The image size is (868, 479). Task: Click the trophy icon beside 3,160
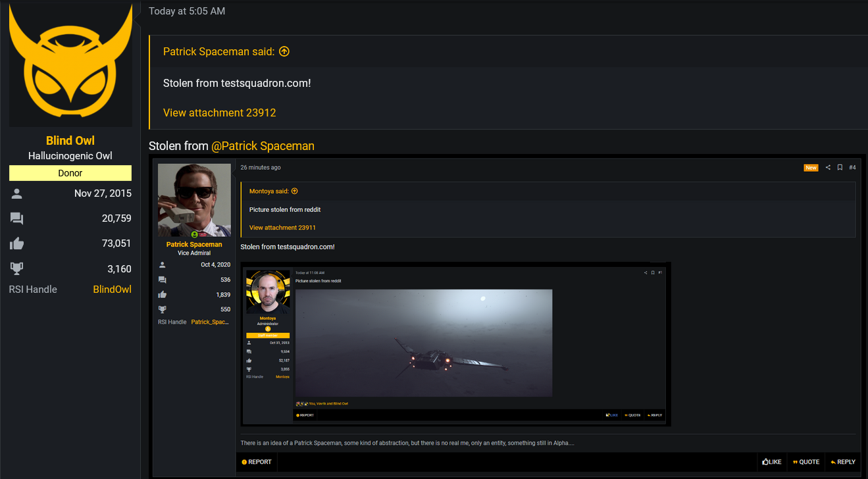[x=17, y=268]
